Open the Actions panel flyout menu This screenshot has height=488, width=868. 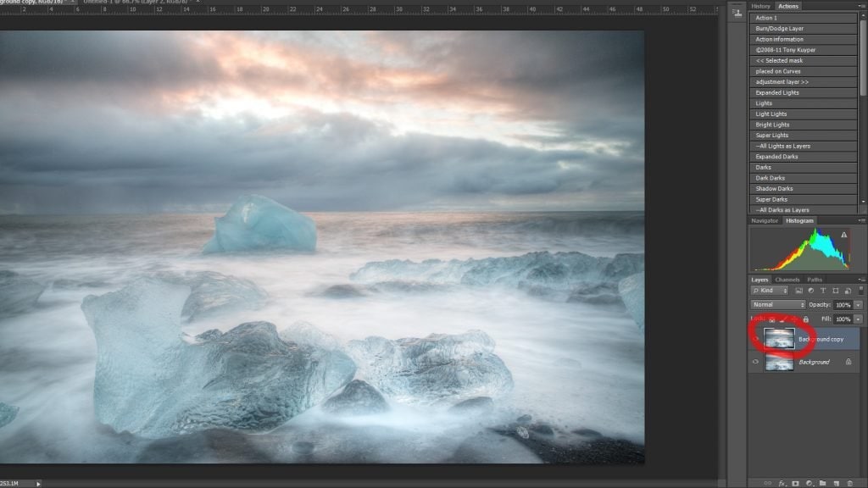tap(861, 6)
